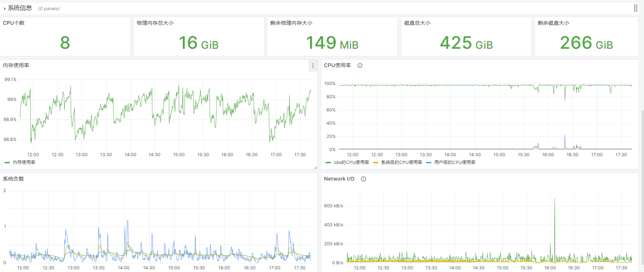Click the (0 panels) label
The width and height of the screenshot is (644, 272).
coord(49,8)
